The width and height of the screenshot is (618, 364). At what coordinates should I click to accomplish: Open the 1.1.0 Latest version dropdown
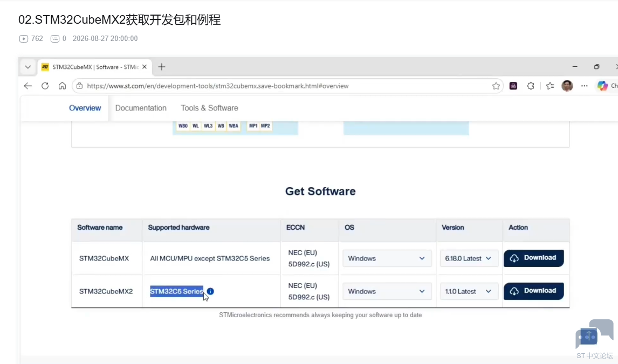469,292
